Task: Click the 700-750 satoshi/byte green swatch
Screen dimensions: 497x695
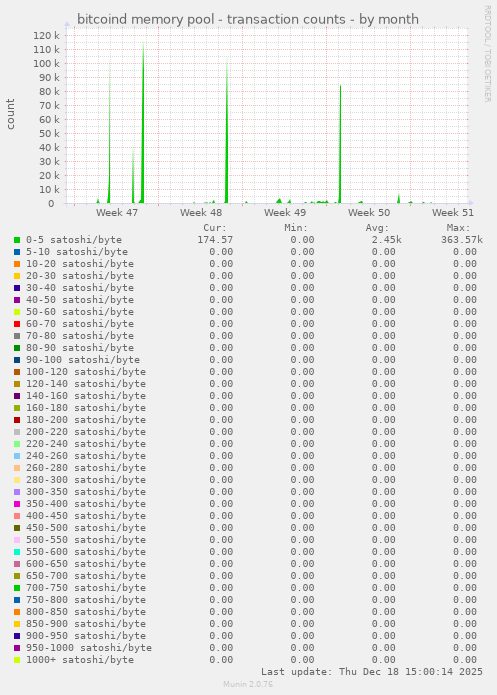Action: 17,588
